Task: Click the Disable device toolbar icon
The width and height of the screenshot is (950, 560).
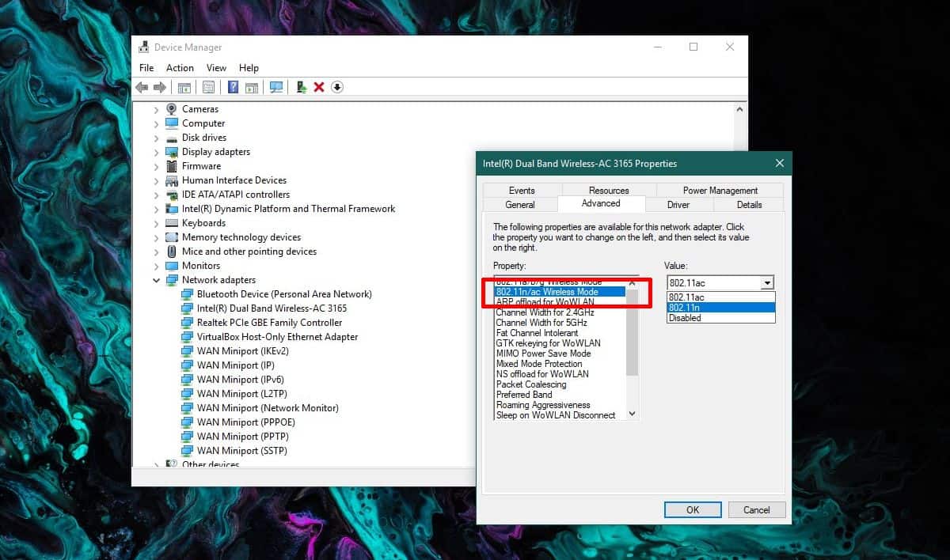Action: (336, 87)
